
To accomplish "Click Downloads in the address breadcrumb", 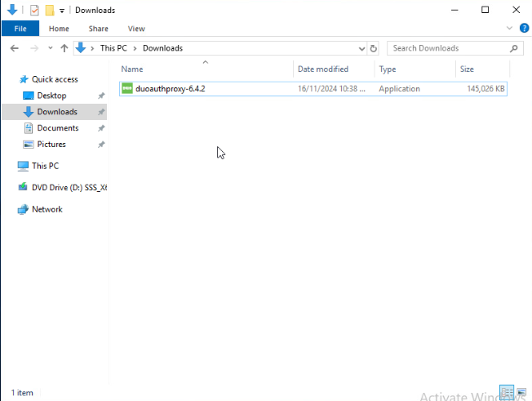I will 162,48.
